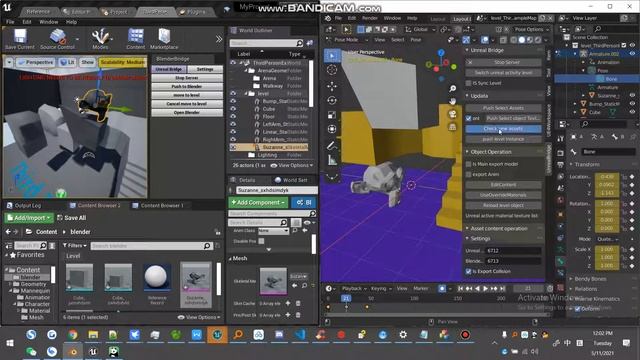Viewport: 640px width, 360px height.
Task: Click Push Select Assets button
Action: [503, 108]
